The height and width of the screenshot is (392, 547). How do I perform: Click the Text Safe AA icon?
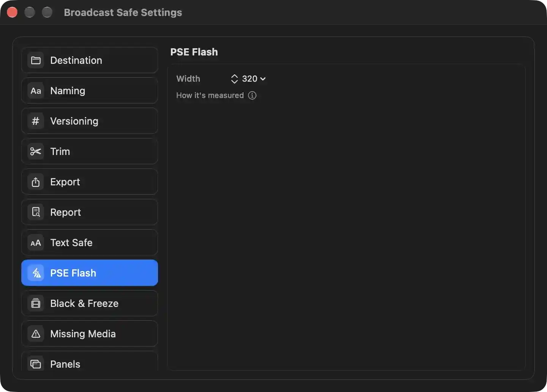[36, 243]
